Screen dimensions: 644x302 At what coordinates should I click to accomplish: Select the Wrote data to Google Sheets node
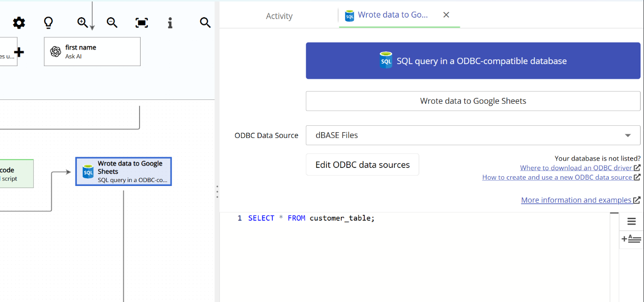click(123, 171)
